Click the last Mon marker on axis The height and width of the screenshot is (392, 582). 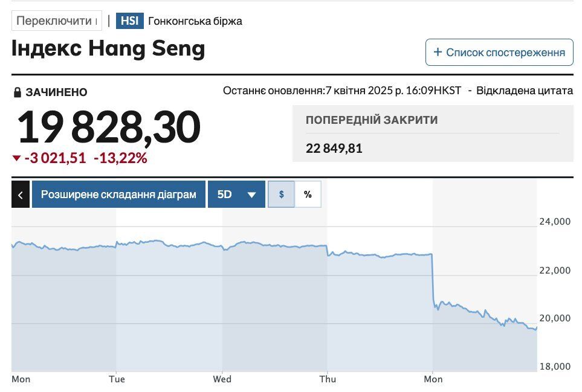pos(433,379)
